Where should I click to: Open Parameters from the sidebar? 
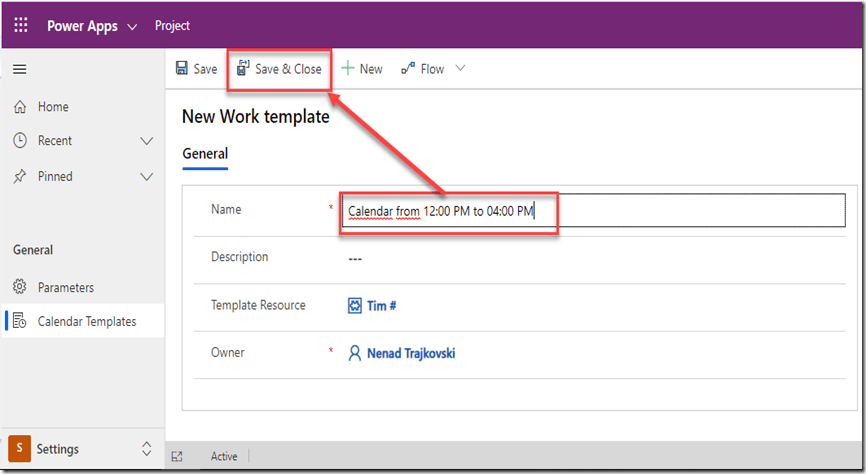coord(65,287)
